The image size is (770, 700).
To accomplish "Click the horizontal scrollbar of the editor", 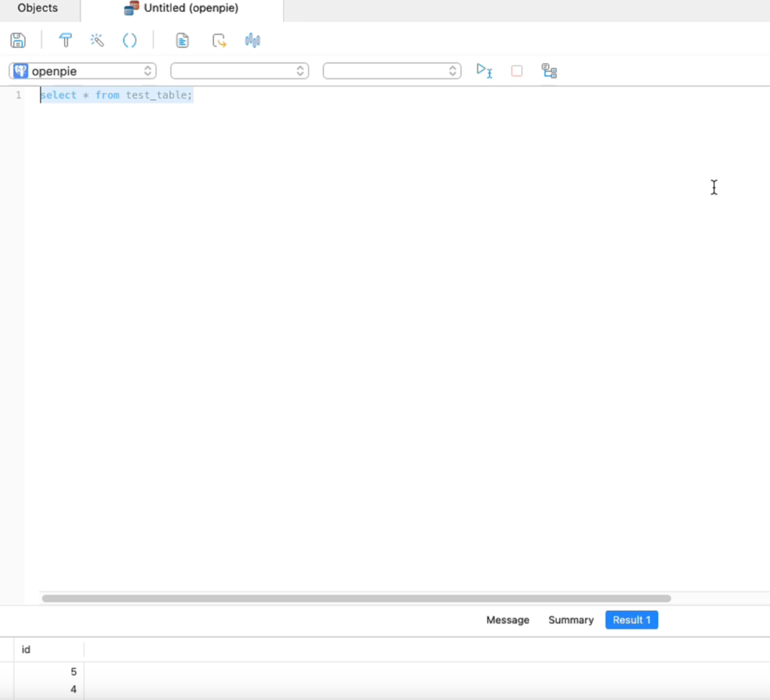I will (356, 598).
